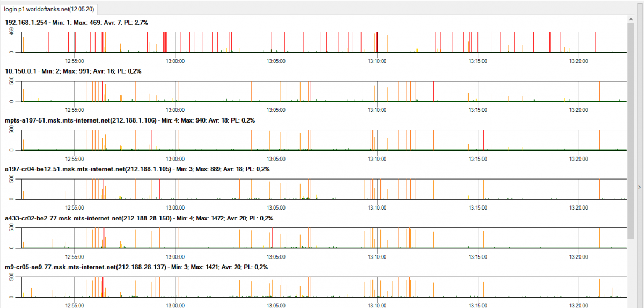Viewport: 644px width, 308px height.
Task: Click the mpts-a197-51.msk.mts-internet.net(212.188.1.106) header
Action: tap(130, 120)
